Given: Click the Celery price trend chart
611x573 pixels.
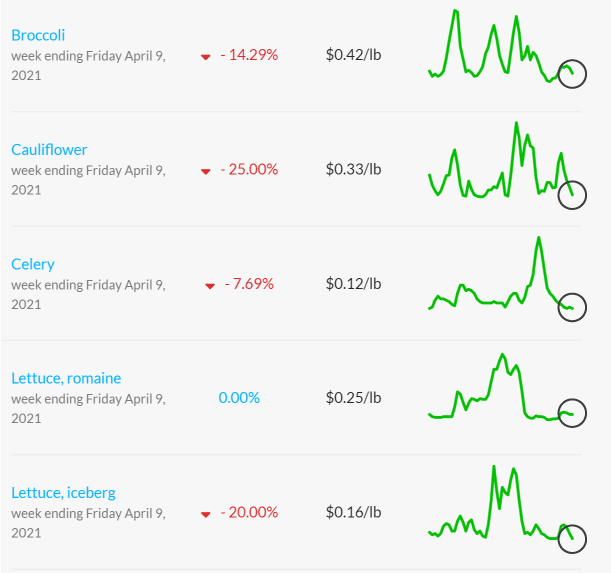Looking at the screenshot, I should (507, 279).
